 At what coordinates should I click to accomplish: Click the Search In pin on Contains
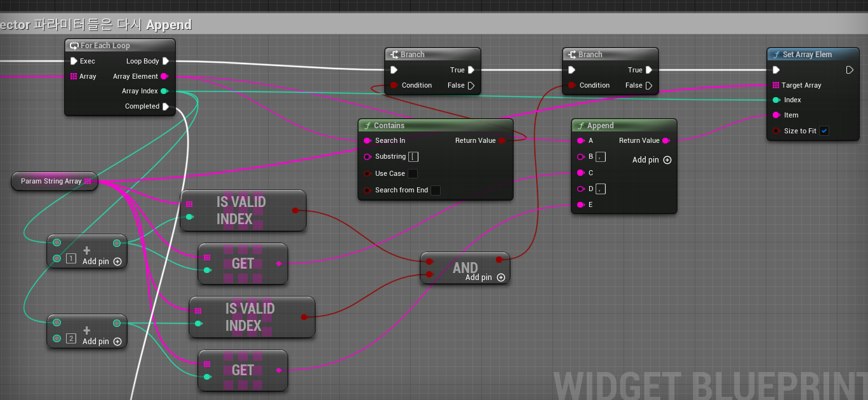click(368, 141)
